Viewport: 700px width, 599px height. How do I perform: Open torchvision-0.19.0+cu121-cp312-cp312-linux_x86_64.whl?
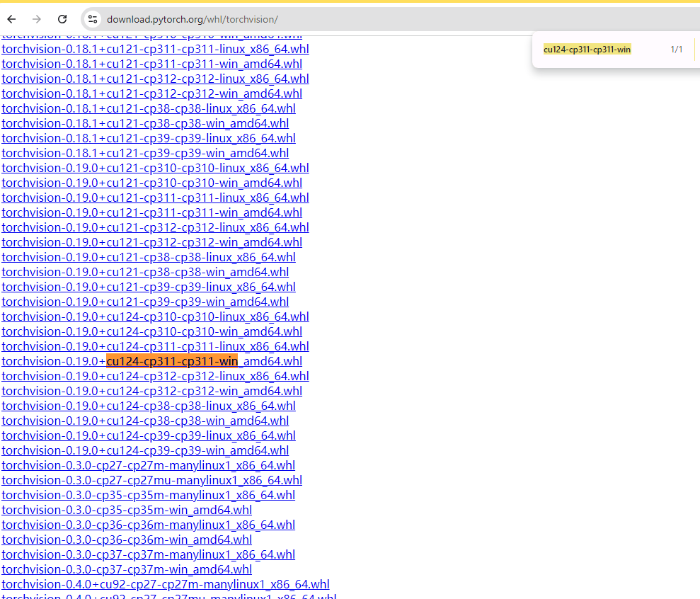[155, 227]
